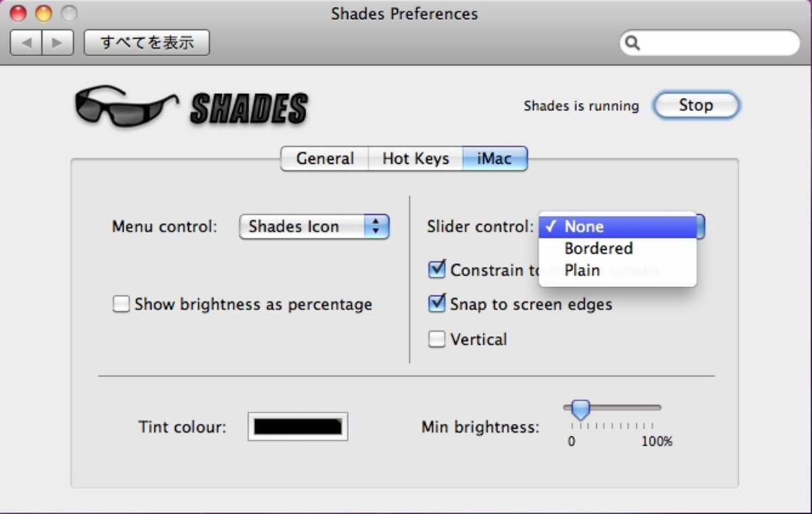Image resolution: width=812 pixels, height=514 pixels.
Task: Choose Bordered from the Slider control list
Action: pos(618,249)
